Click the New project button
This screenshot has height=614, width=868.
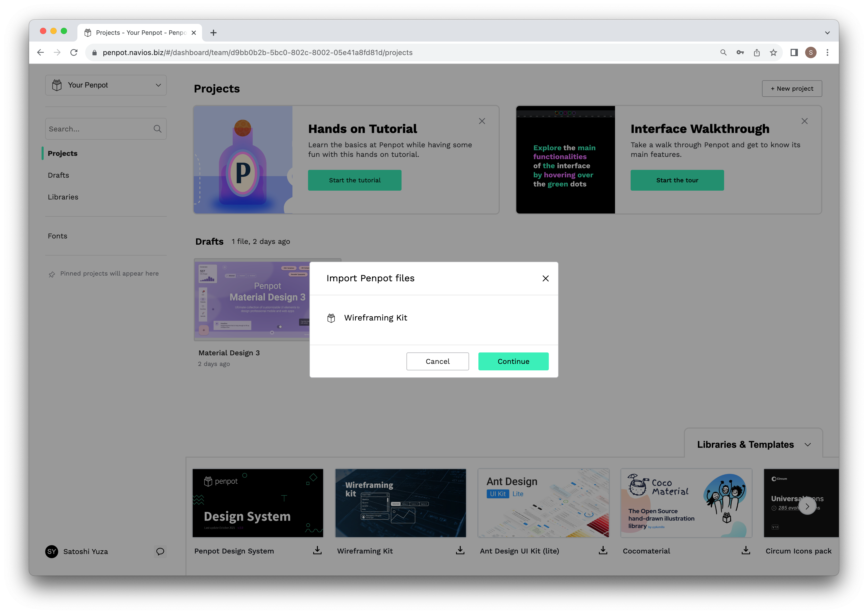[x=792, y=89]
